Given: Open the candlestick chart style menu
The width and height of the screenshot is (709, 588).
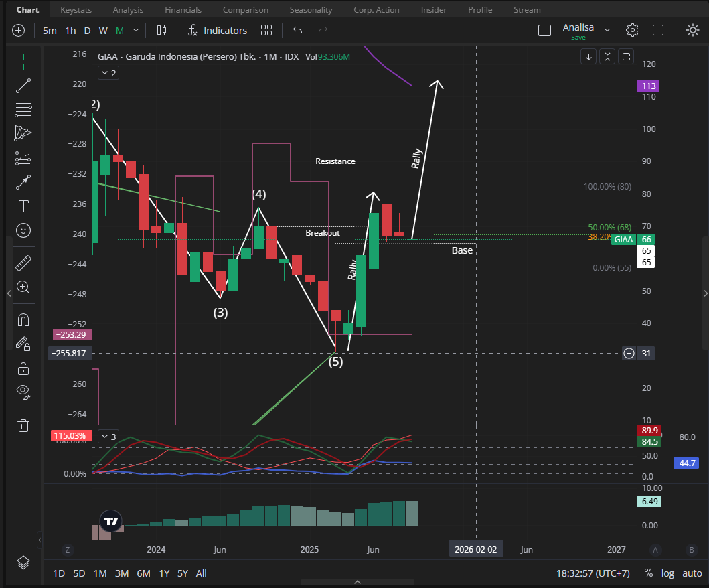Looking at the screenshot, I should 161,31.
